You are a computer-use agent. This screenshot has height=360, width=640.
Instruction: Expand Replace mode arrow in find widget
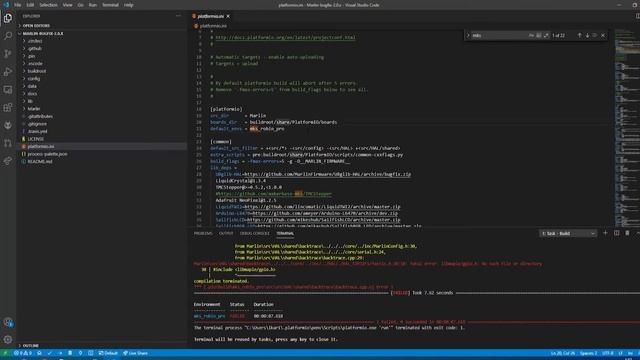[x=468, y=36]
